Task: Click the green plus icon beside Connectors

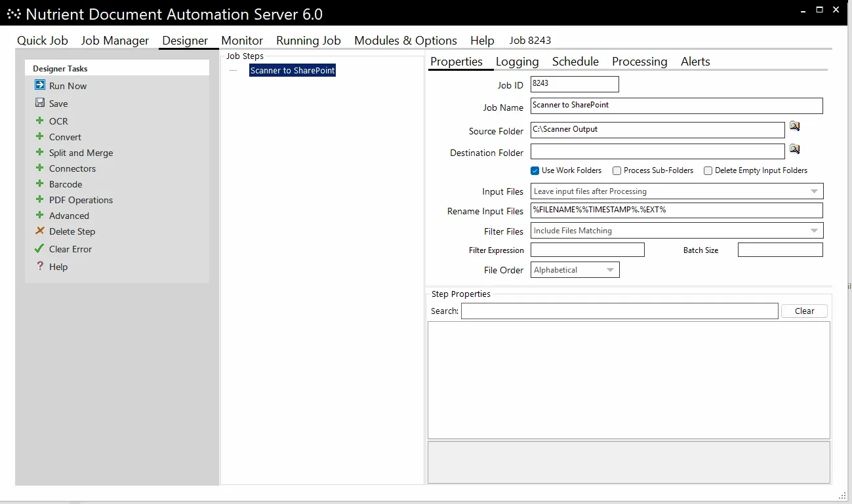Action: [x=40, y=168]
